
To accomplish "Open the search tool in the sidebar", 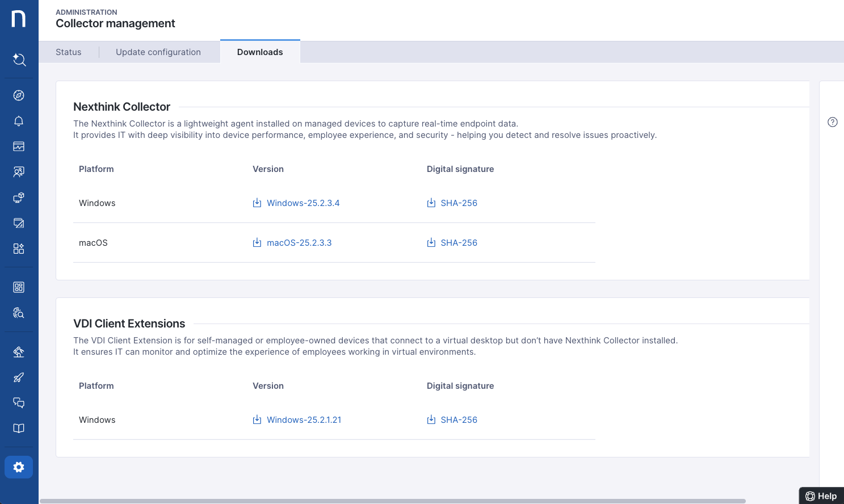I will pyautogui.click(x=19, y=60).
